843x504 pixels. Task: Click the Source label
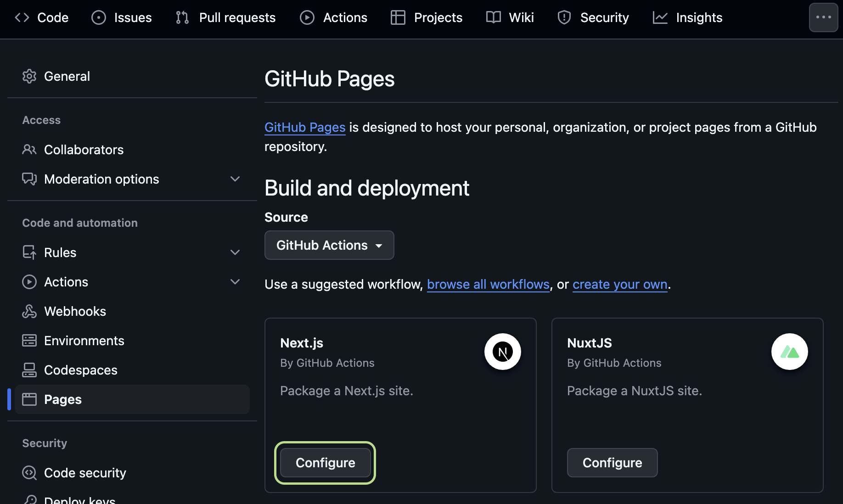[x=286, y=217]
